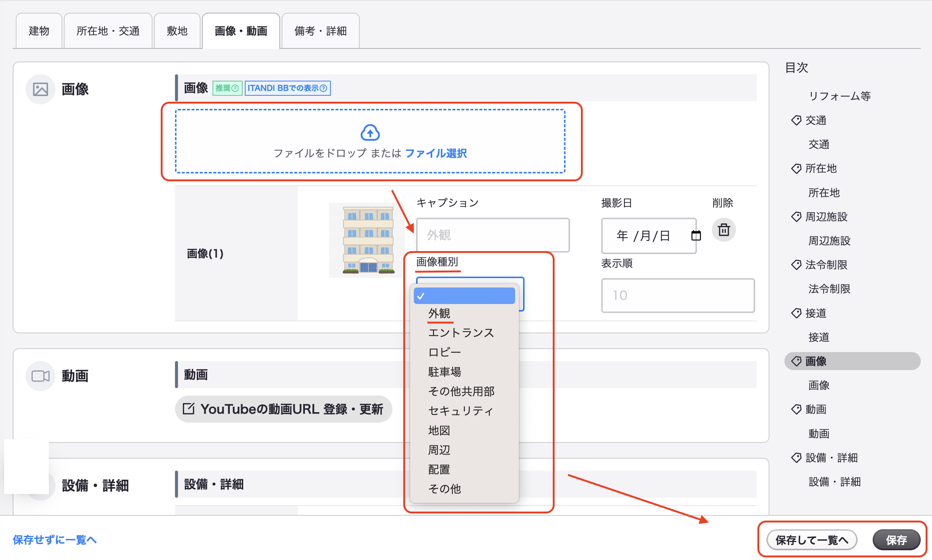
Task: Click 保存せずに一覧へ link
Action: point(55,540)
